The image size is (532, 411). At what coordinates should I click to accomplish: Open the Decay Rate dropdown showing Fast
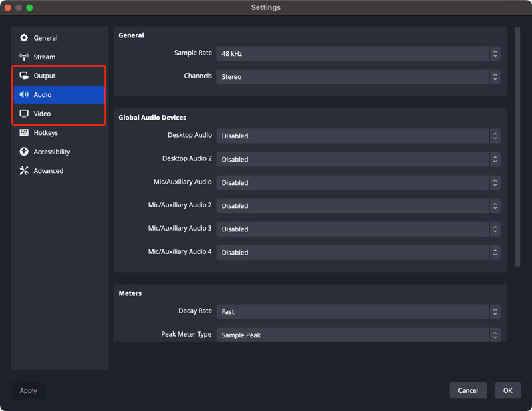[358, 312]
